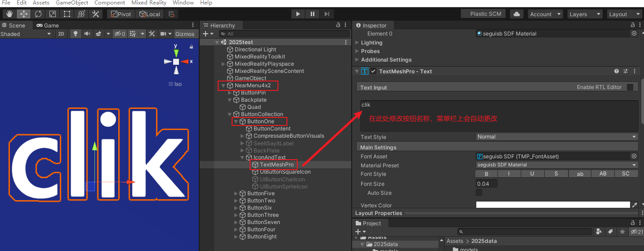Click scene orientation gizmo center cube

tap(176, 62)
